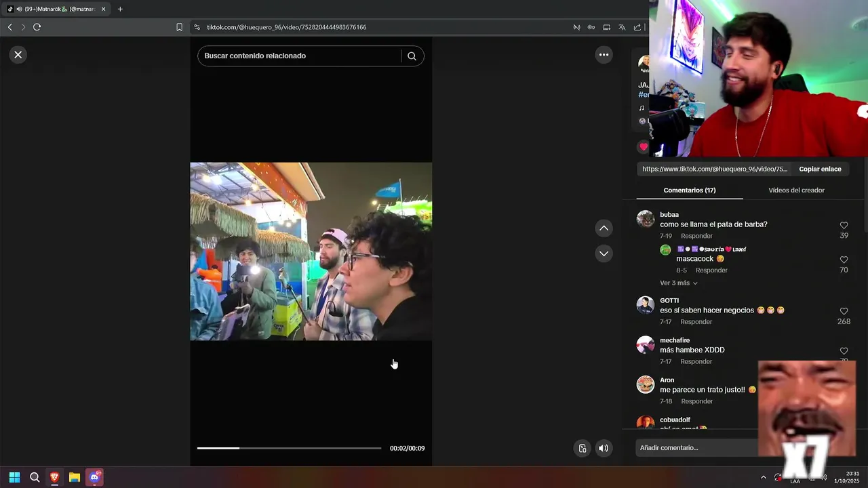Image resolution: width=868 pixels, height=488 pixels.
Task: Go back in browser history
Action: tap(9, 27)
